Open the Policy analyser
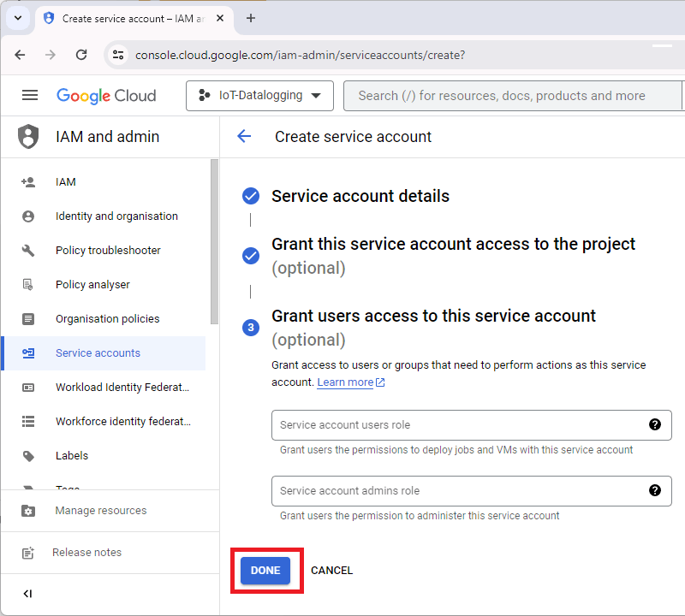The image size is (685, 616). pyautogui.click(x=91, y=284)
